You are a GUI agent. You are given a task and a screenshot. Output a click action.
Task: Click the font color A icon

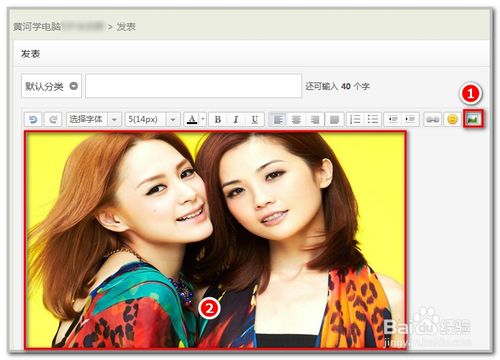(192, 119)
